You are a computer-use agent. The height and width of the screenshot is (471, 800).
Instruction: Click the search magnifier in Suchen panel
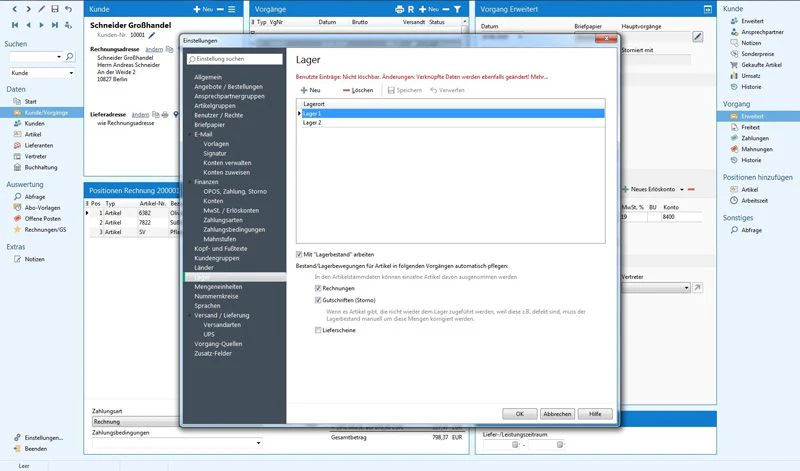coord(70,56)
